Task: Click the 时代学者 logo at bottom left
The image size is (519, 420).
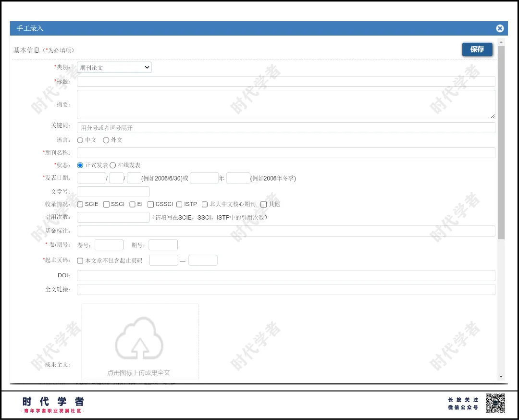Action: (53, 405)
